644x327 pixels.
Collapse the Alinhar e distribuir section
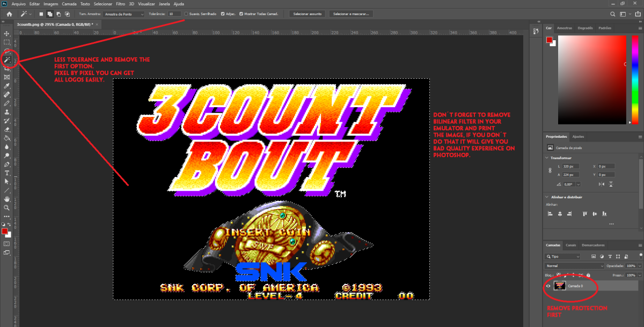point(547,197)
